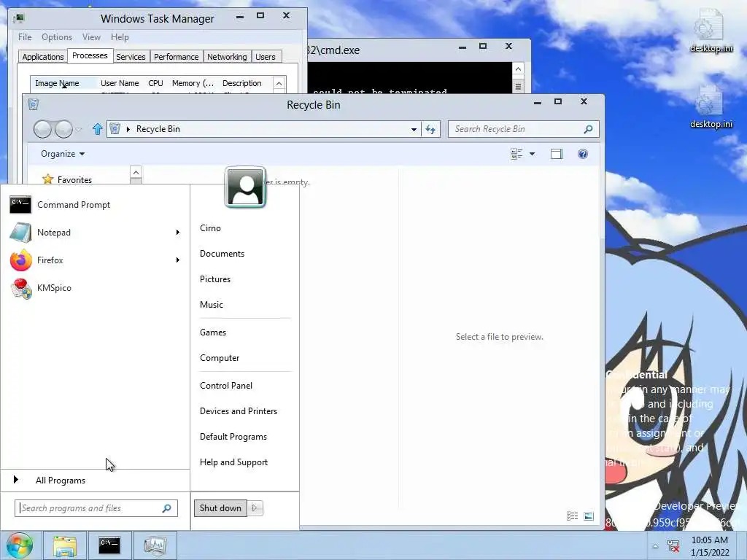Open the Cirno user folder link
Screen dimensions: 747x560
pos(210,228)
